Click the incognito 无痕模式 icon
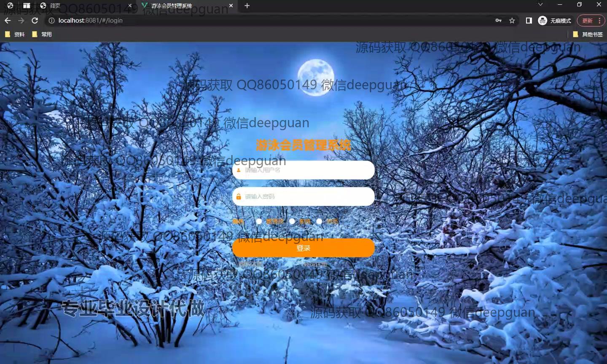 pos(543,20)
